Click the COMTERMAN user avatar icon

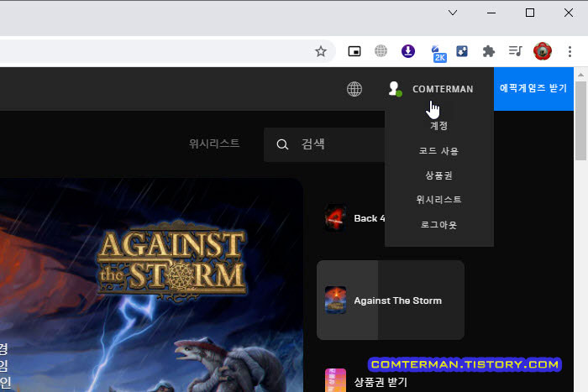[x=395, y=89]
